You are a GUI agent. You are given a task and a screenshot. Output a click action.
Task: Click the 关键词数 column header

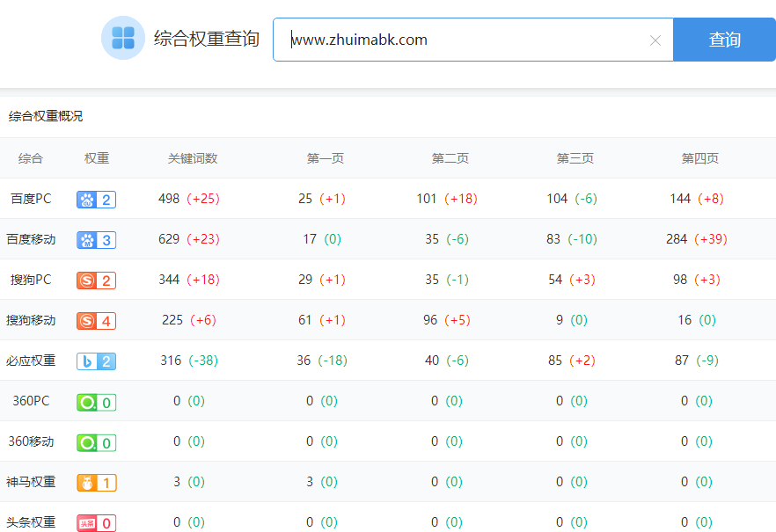193,158
